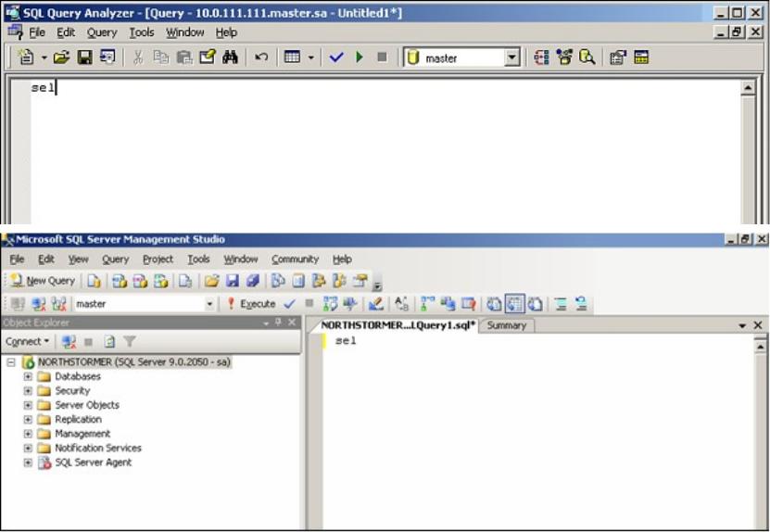Open the Window menu in Query Analyzer
The image size is (770, 532).
point(184,32)
